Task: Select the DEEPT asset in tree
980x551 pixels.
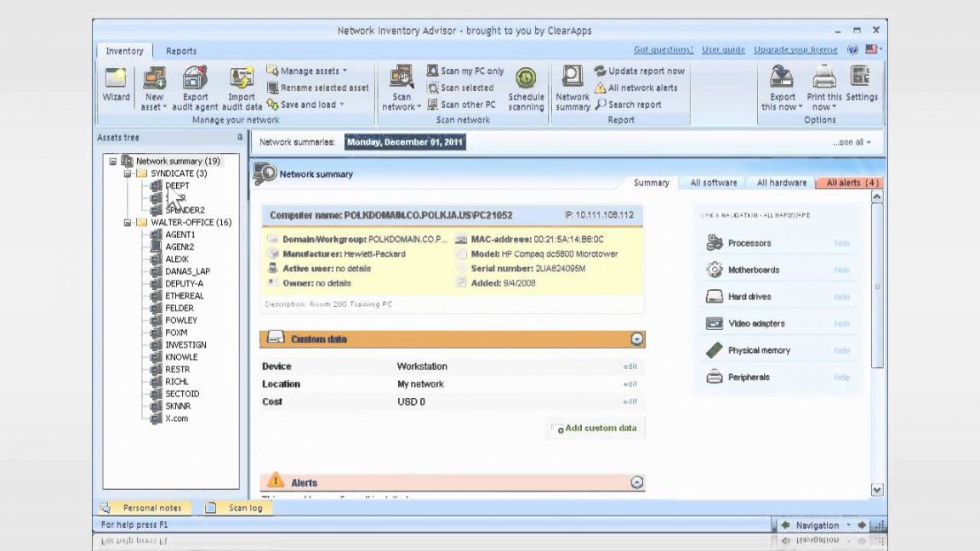Action: click(x=177, y=185)
